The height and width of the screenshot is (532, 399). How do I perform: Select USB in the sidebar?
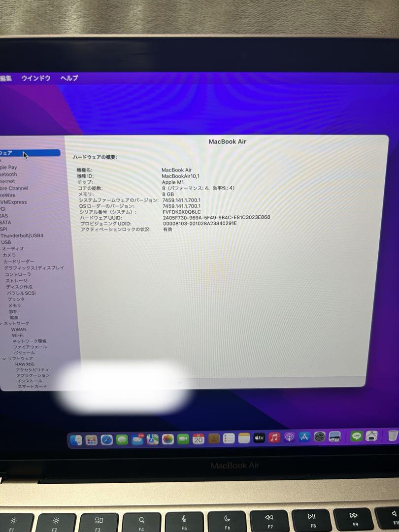coord(6,242)
